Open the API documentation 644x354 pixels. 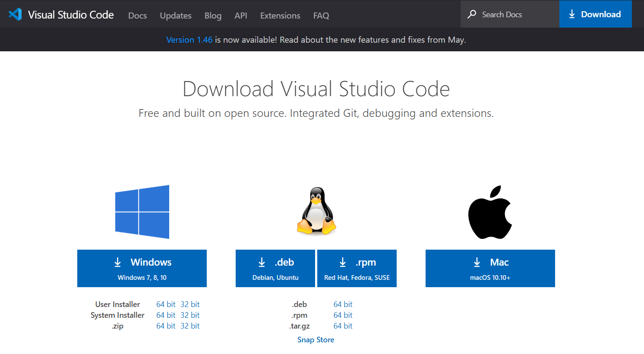241,16
